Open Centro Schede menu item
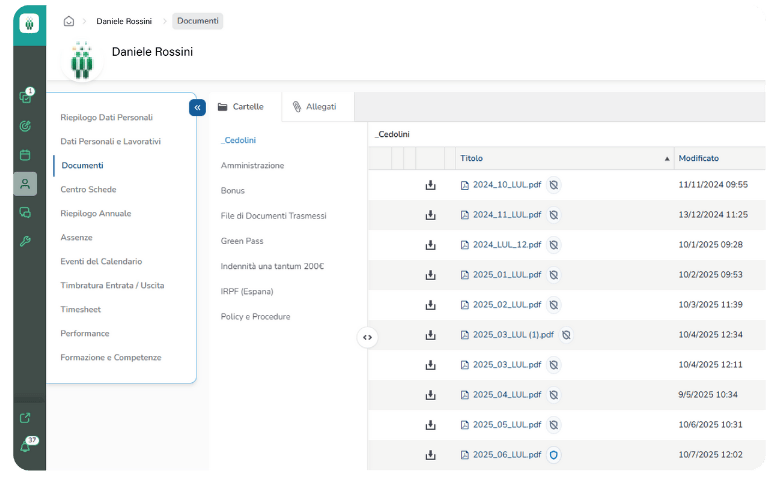780x480 pixels. coord(88,189)
